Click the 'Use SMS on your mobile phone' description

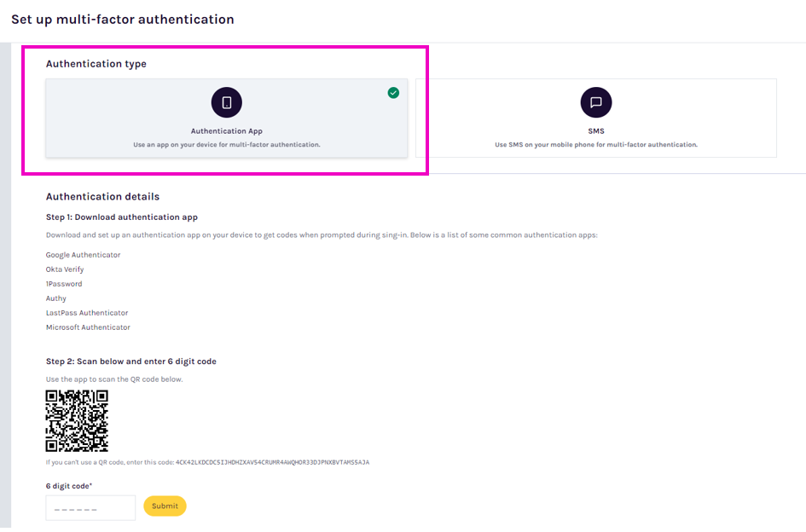pyautogui.click(x=595, y=145)
